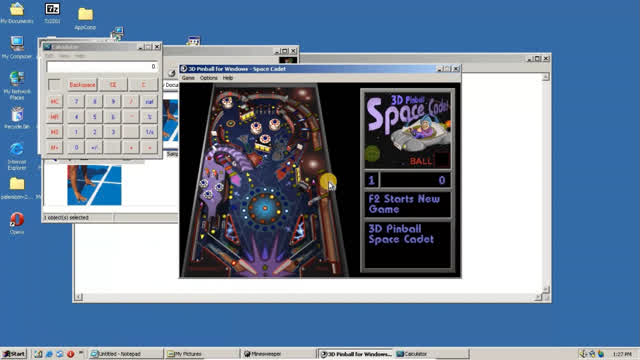Click the +/- sign button in Calculator

(x=94, y=147)
